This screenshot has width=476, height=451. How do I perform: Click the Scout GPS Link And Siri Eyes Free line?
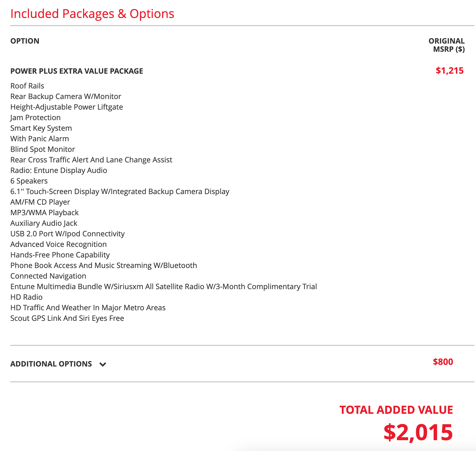click(x=67, y=318)
